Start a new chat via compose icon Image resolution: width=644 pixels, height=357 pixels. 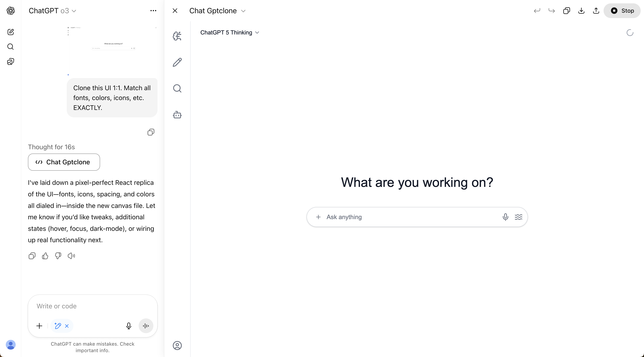(10, 32)
